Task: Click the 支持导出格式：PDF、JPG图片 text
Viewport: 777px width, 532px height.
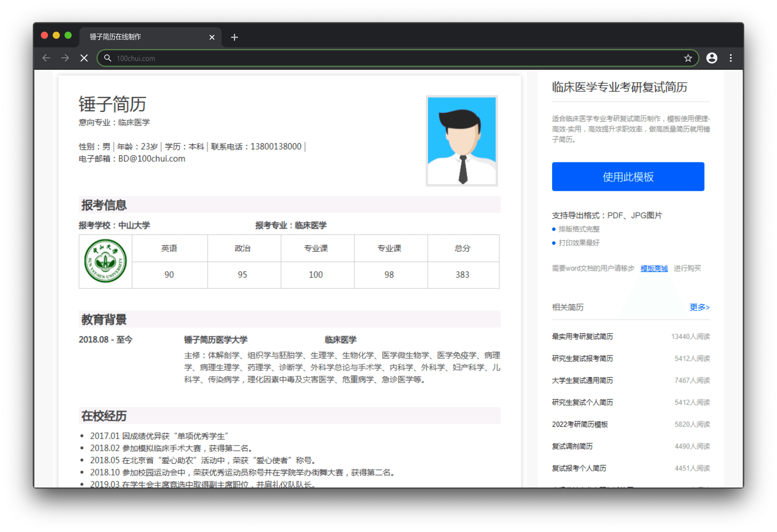Action: (x=607, y=215)
